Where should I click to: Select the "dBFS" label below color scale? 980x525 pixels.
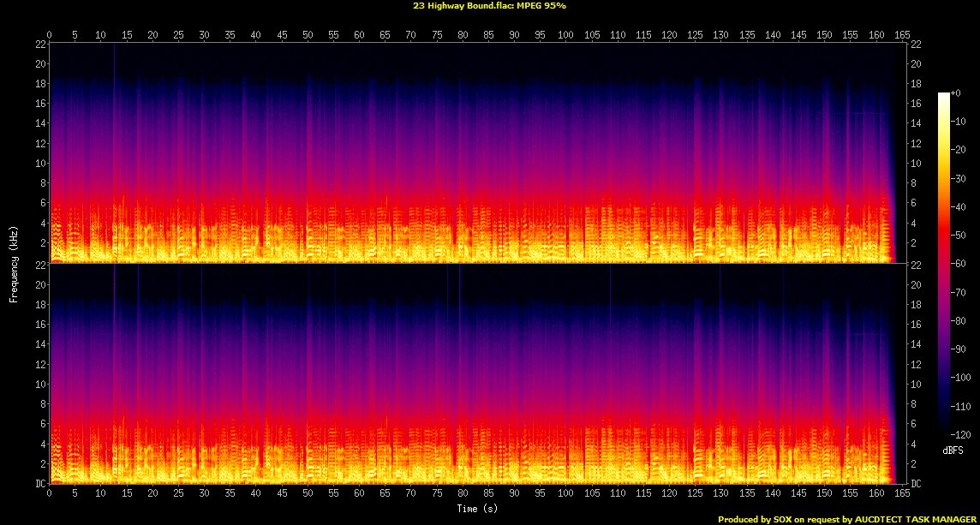tap(952, 426)
